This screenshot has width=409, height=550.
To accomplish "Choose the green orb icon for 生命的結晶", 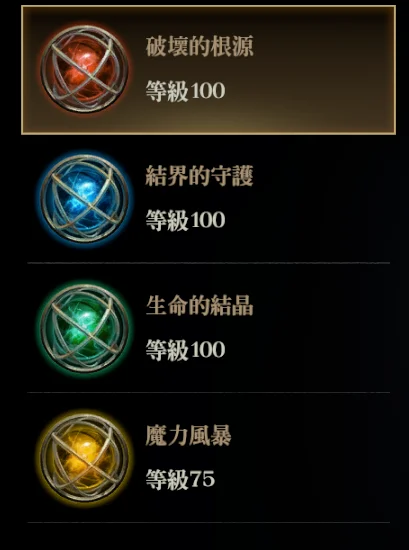I will pos(84,328).
